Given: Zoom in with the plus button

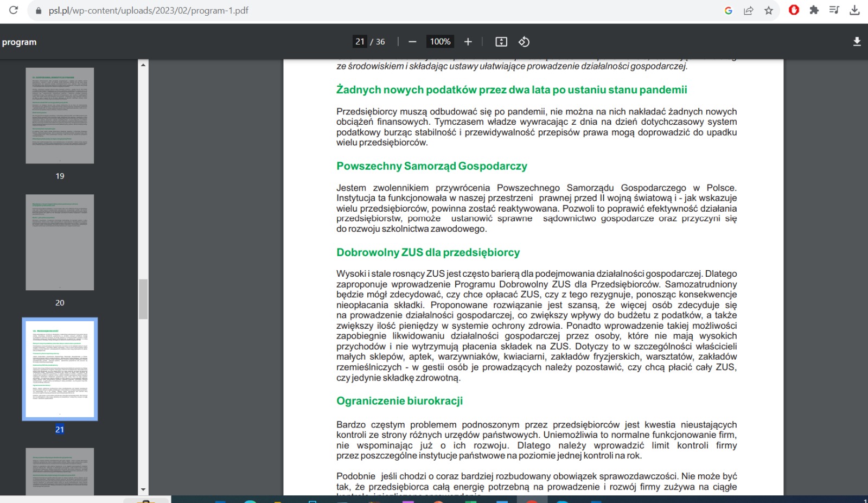Looking at the screenshot, I should [468, 42].
